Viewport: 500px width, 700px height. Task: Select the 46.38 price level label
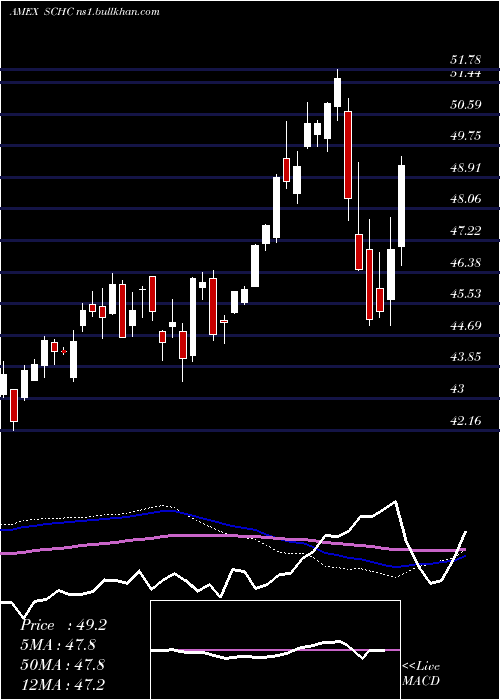pos(465,262)
